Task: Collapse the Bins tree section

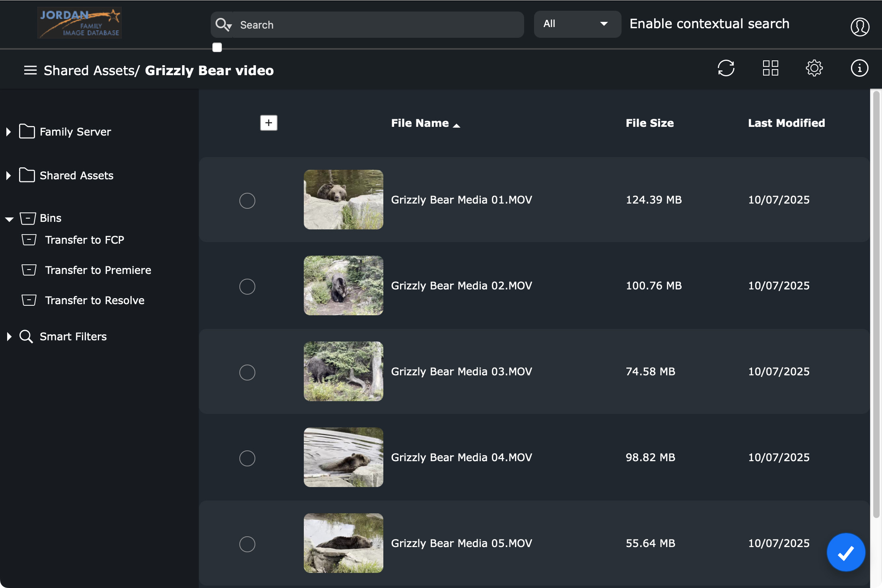Action: coord(9,219)
